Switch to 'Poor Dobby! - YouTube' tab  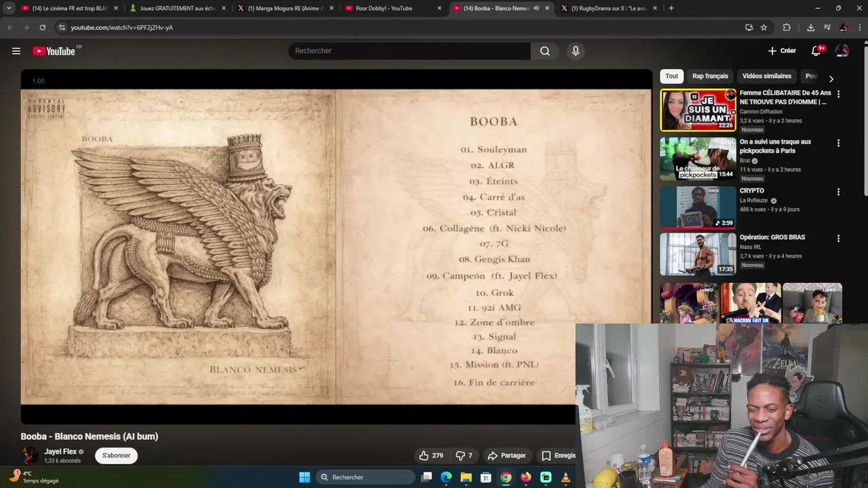(x=393, y=8)
